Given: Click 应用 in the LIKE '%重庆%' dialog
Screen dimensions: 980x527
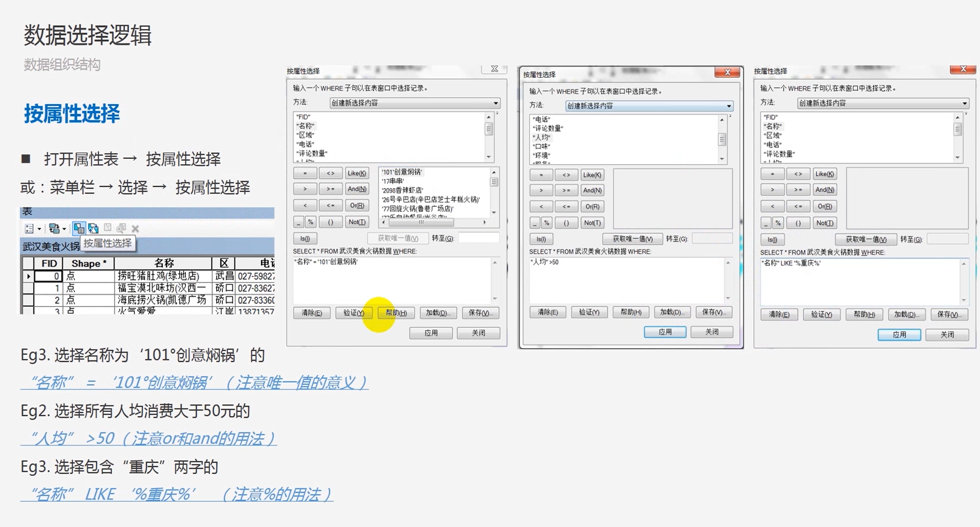Looking at the screenshot, I should tap(899, 335).
